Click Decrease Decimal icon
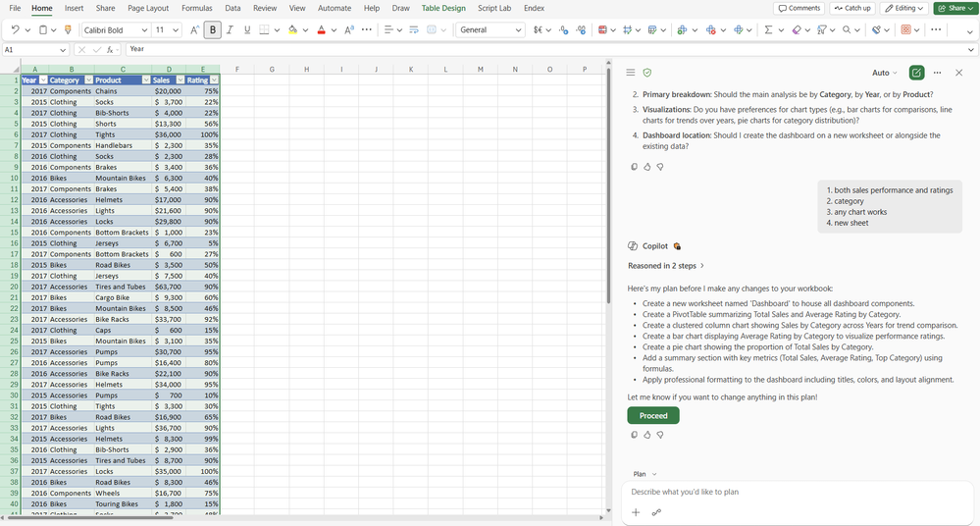The image size is (980, 526). [x=582, y=29]
